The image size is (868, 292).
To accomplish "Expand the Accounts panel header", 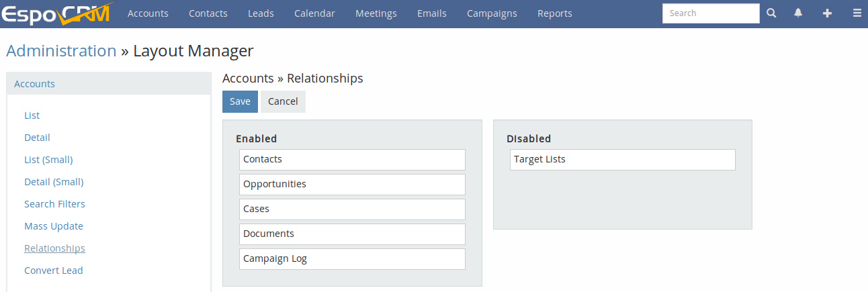I will pyautogui.click(x=109, y=84).
